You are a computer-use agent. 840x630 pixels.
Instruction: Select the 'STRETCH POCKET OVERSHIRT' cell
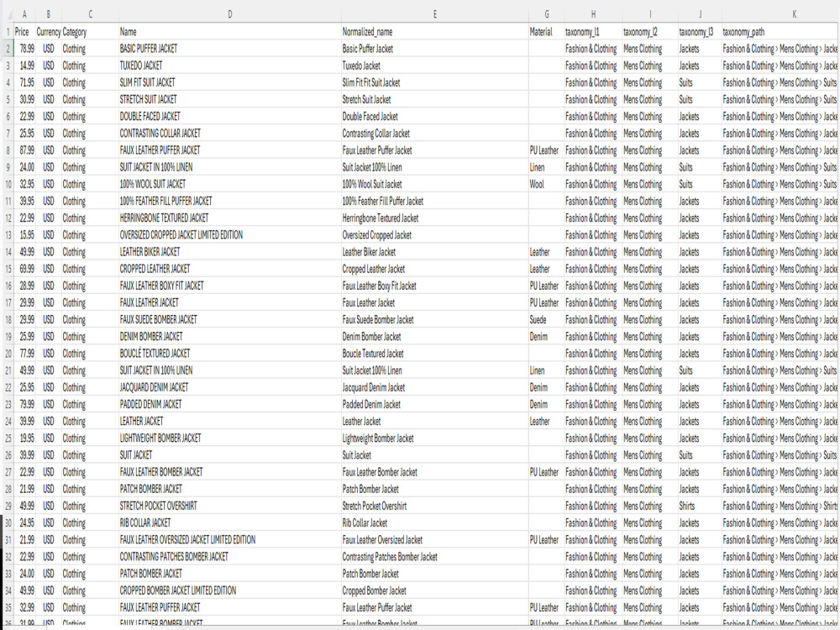click(x=230, y=506)
